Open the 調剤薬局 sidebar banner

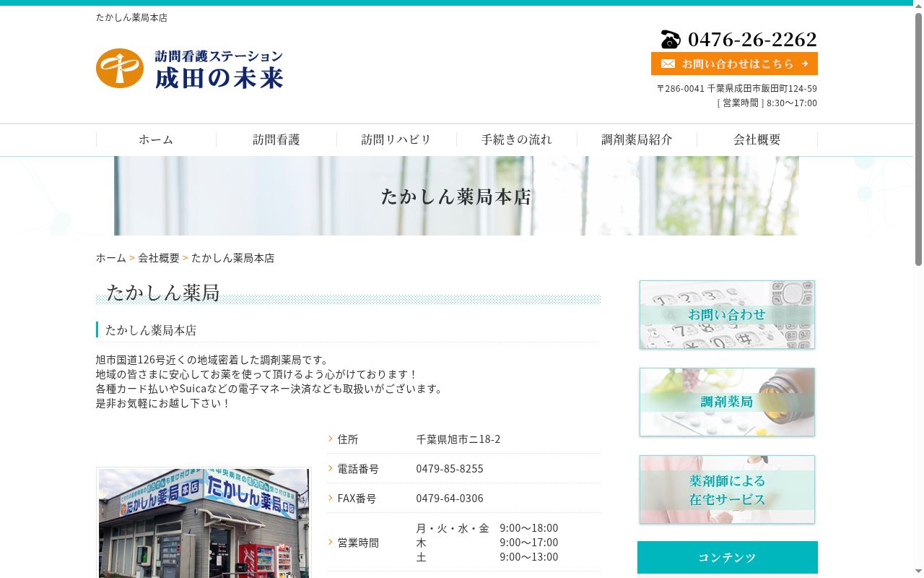[x=727, y=402]
